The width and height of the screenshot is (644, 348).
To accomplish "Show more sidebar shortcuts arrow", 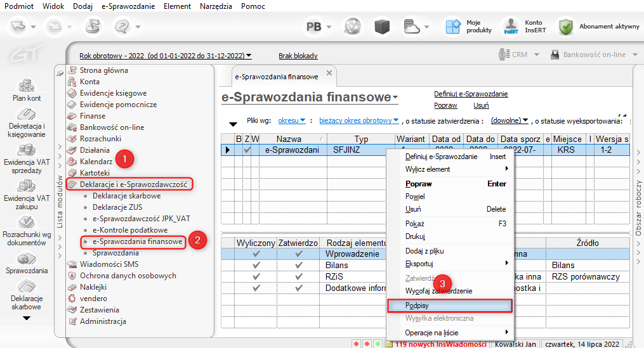I will [x=26, y=318].
